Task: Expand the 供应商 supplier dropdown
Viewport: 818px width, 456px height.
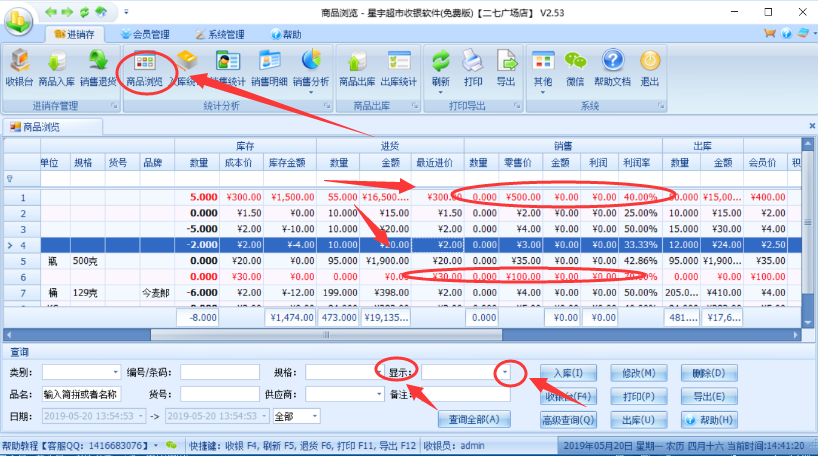Action: click(x=378, y=394)
